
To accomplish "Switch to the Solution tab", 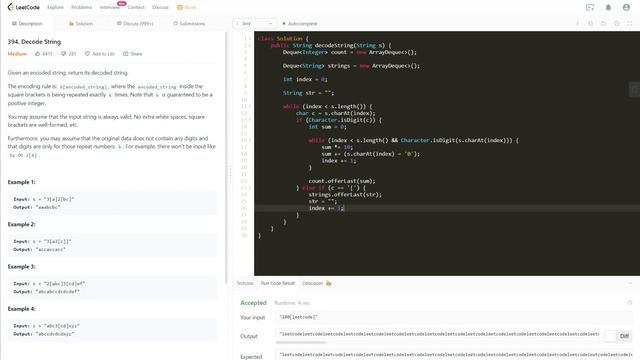I will pyautogui.click(x=81, y=24).
